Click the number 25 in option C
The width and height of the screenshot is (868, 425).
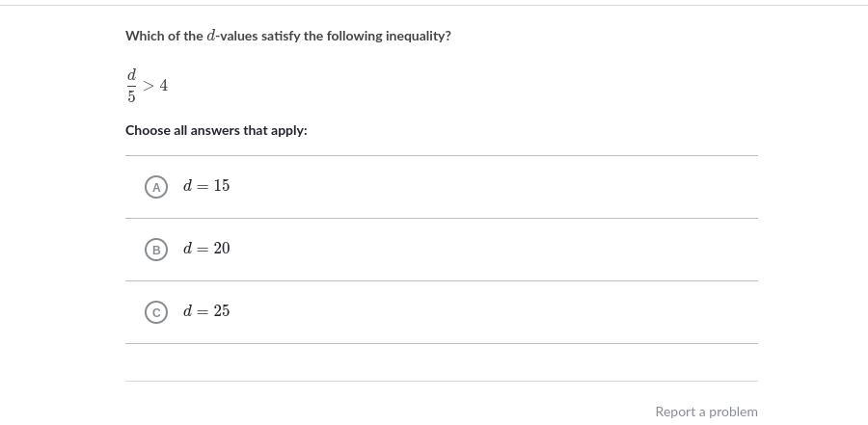222,311
